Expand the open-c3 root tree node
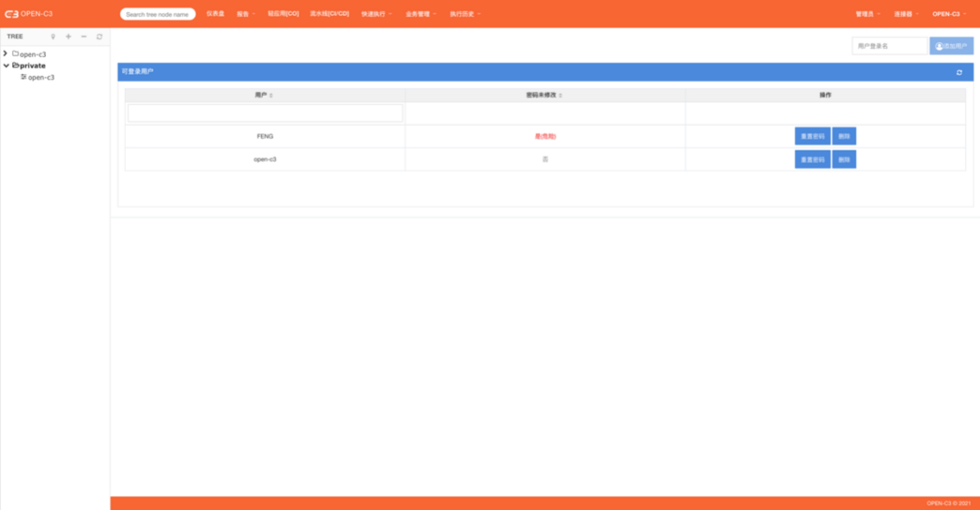 click(5, 54)
